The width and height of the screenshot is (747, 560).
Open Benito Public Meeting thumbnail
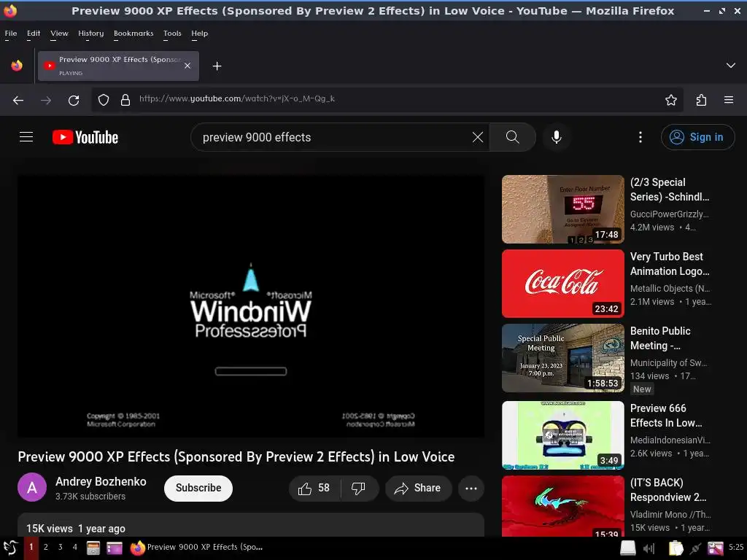562,358
